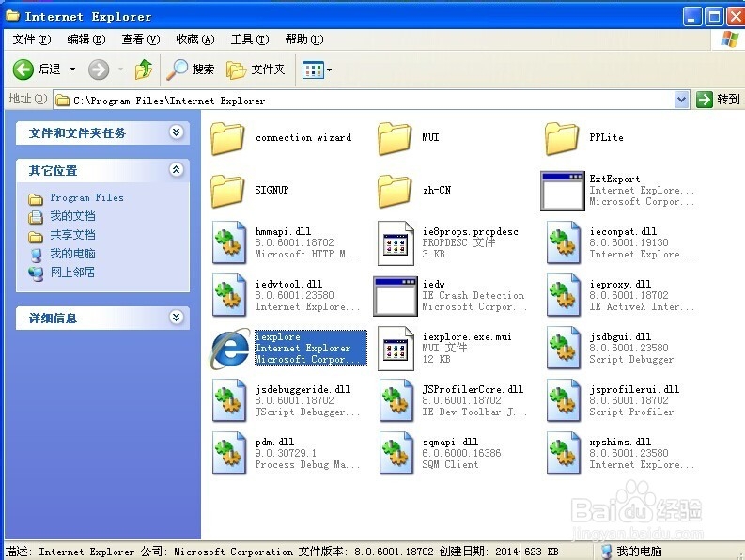Maximize the Internet Explorer folder window
This screenshot has width=745, height=560.
(x=714, y=17)
